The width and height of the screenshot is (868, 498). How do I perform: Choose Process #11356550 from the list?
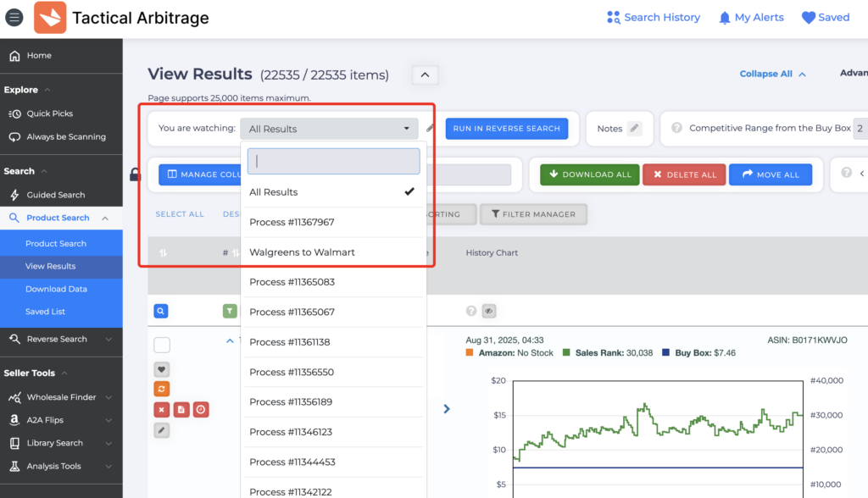click(333, 372)
